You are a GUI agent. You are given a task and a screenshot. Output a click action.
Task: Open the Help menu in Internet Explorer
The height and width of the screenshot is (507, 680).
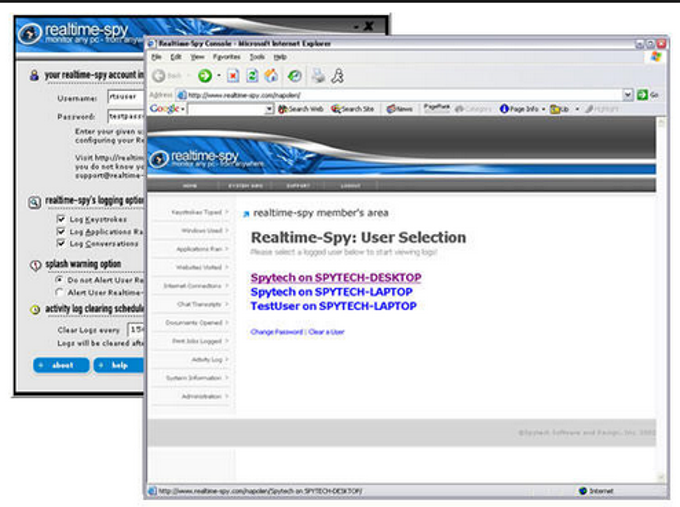coord(280,57)
